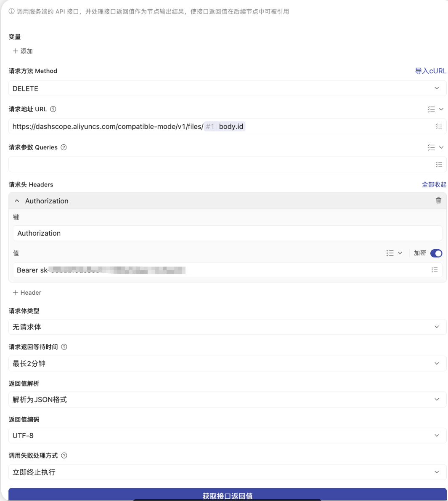Click the variable list icon inside Queries field
This screenshot has width=448, height=501.
(x=439, y=164)
